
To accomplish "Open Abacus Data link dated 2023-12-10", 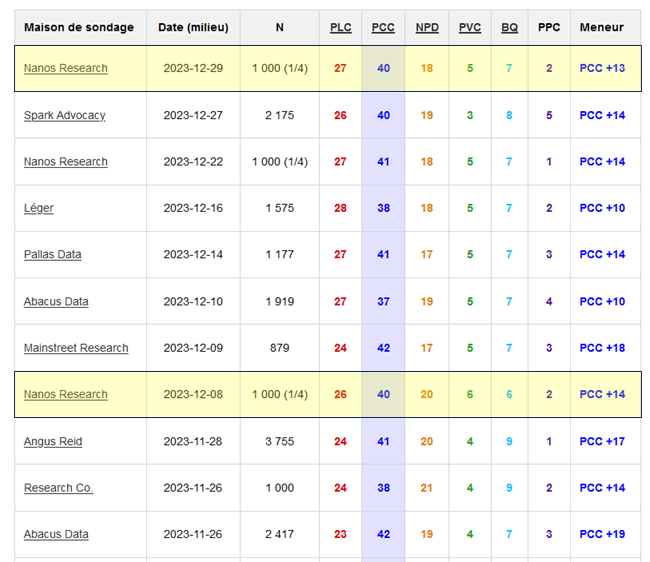I will tap(56, 301).
